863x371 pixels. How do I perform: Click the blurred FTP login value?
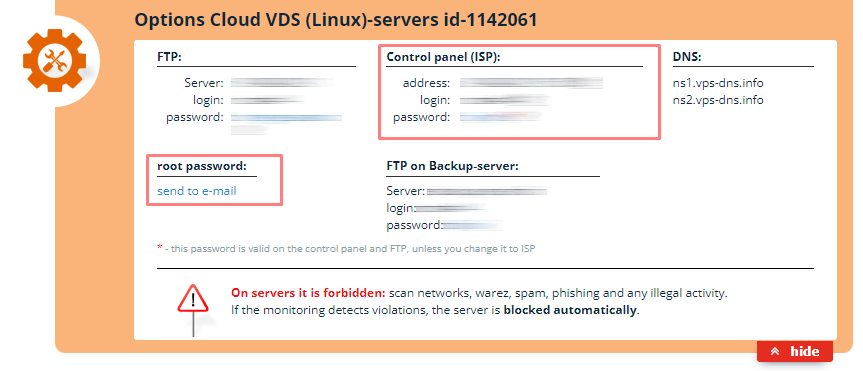[267, 100]
